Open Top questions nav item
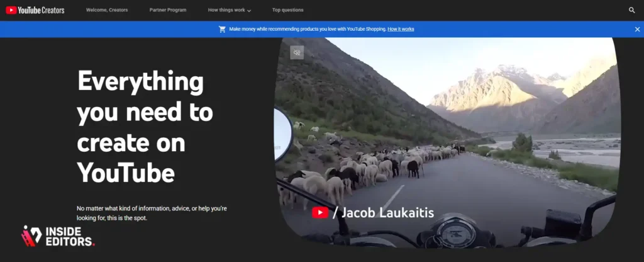The width and height of the screenshot is (644, 262). click(x=287, y=10)
